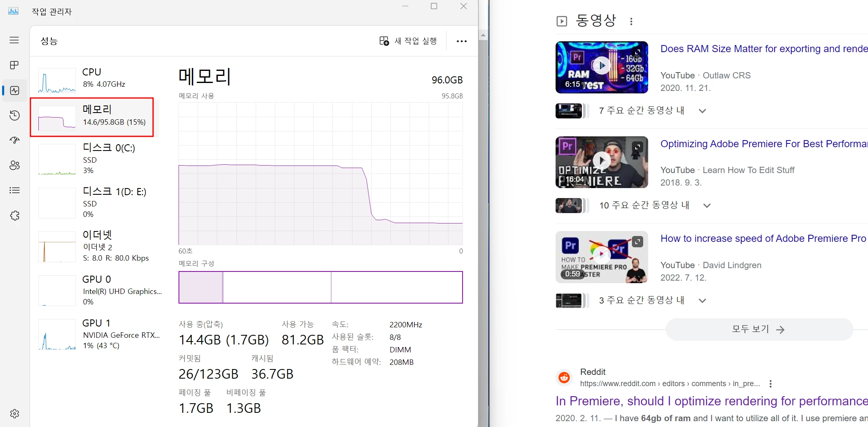Open the Users sidebar icon
Viewport: 868px width, 427px height.
coord(15,165)
